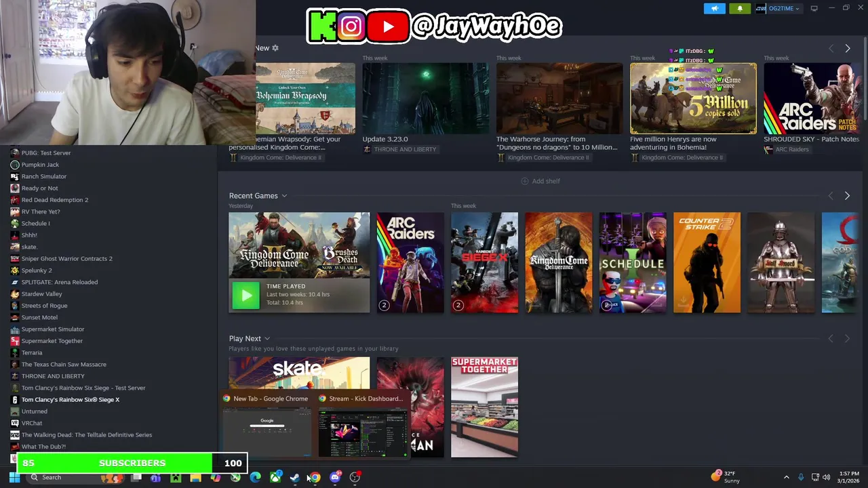
Task: Click the skate. game icon in sidebar
Action: pos(15,247)
